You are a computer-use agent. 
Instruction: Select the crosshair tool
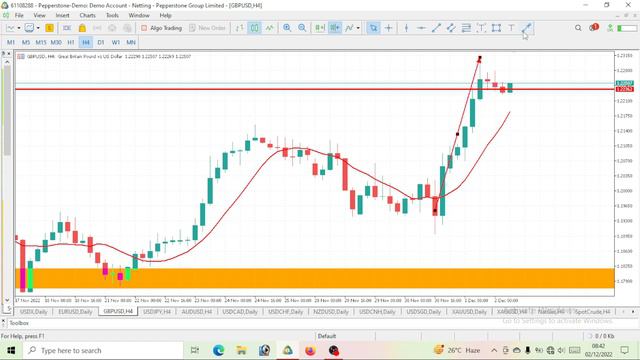tap(388, 28)
